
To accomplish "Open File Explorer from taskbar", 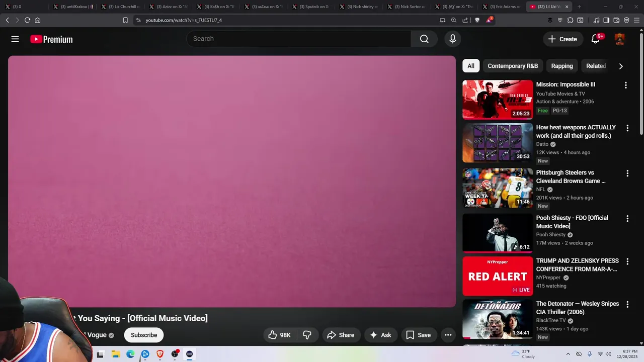I will coord(115,354).
